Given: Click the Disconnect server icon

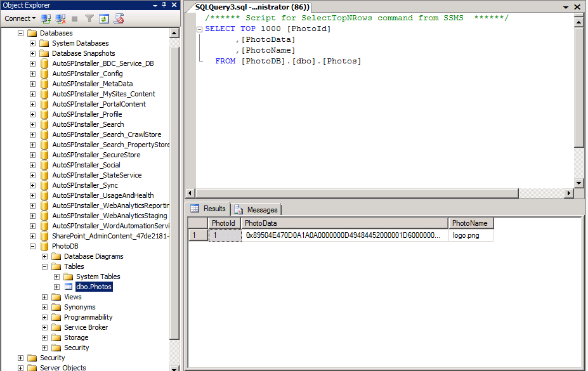Looking at the screenshot, I should click(x=60, y=18).
